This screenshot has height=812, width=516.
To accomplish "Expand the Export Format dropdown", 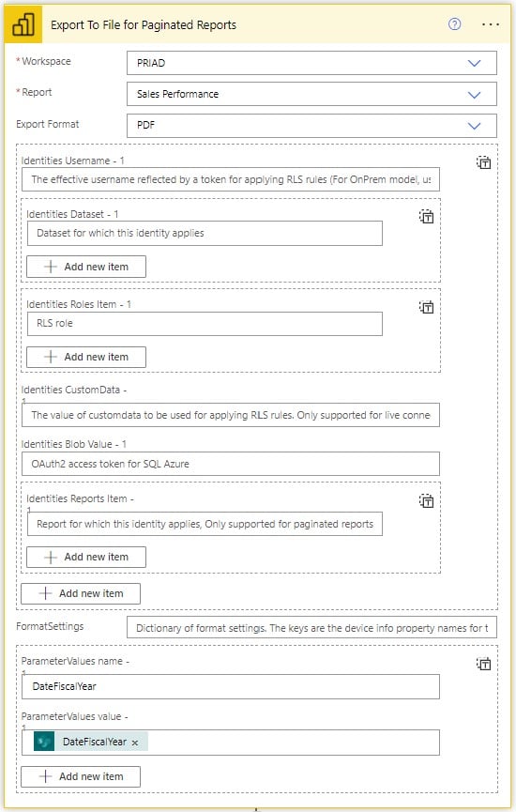I will 474,126.
